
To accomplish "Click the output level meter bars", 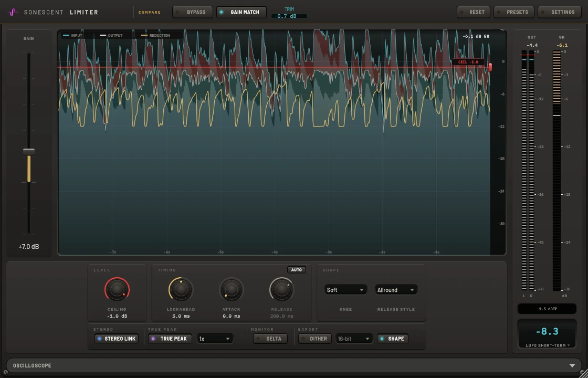I will tap(528, 171).
